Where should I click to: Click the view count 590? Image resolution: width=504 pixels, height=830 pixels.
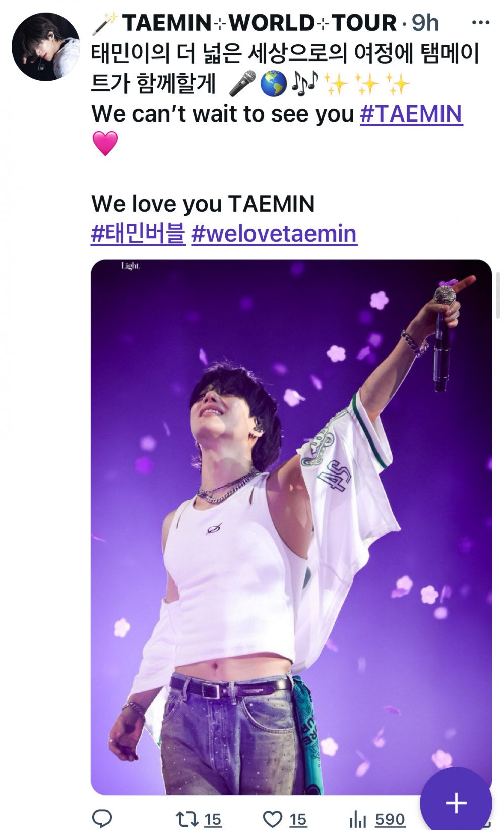[x=390, y=820]
